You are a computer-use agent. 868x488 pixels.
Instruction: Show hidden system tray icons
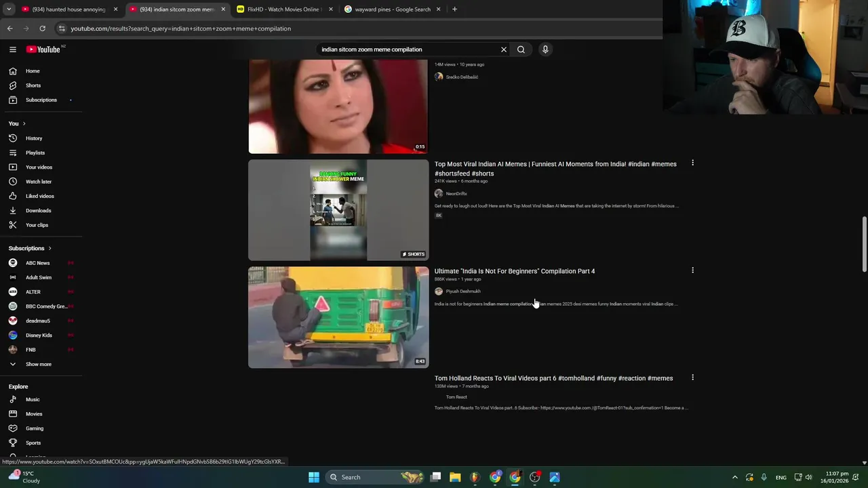[734, 477]
